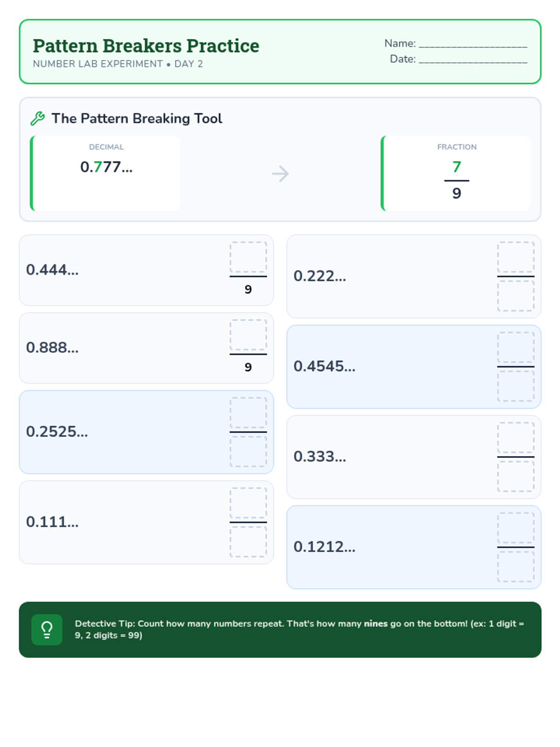Click the denominator box for 0.1212...
The image size is (560, 747).
point(516,566)
